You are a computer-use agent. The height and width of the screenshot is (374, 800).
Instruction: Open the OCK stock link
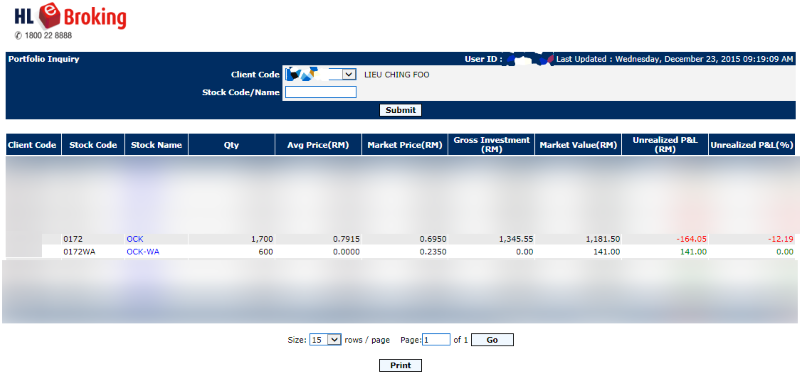pyautogui.click(x=135, y=239)
